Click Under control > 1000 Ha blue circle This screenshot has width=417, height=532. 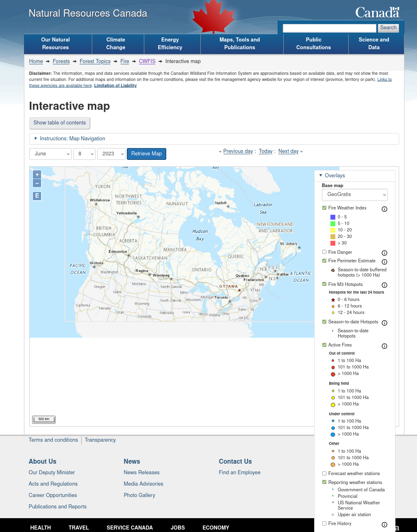333,435
